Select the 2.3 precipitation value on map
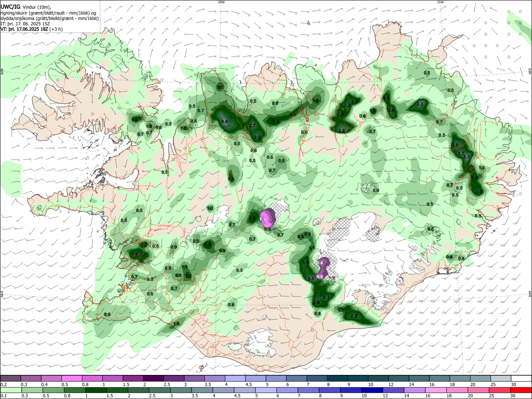The width and height of the screenshot is (532, 399). [x=326, y=297]
